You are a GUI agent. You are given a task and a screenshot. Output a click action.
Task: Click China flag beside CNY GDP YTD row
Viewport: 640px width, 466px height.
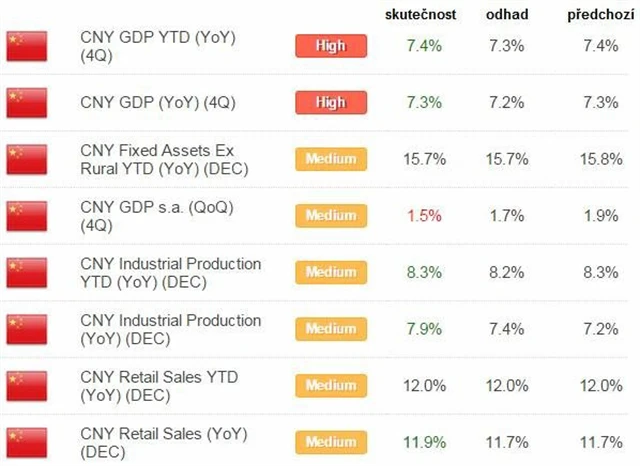pyautogui.click(x=27, y=46)
